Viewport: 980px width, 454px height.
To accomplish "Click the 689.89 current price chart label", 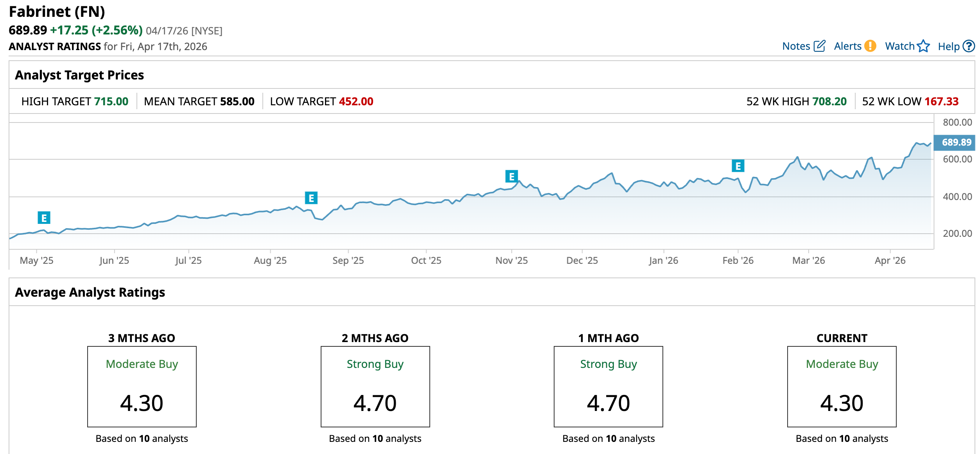I will (x=956, y=142).
